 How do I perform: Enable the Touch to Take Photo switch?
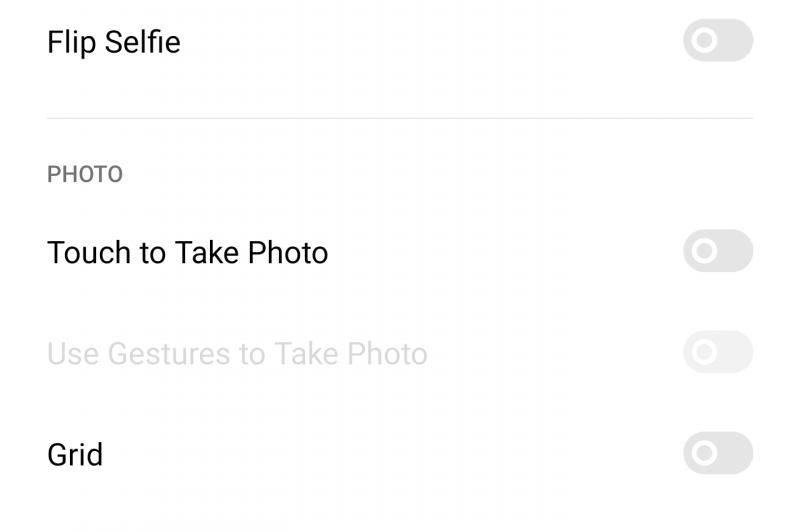click(717, 251)
